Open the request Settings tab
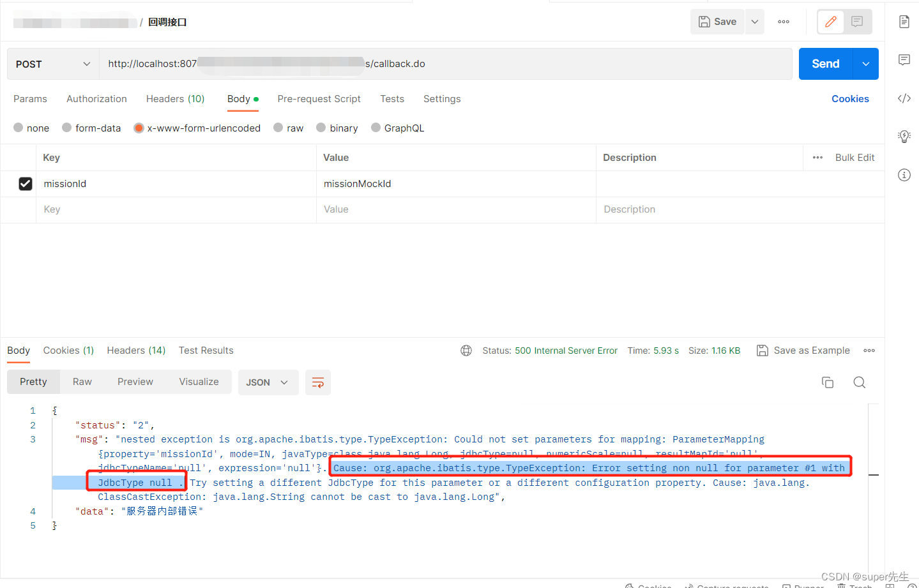919x588 pixels. click(x=442, y=99)
